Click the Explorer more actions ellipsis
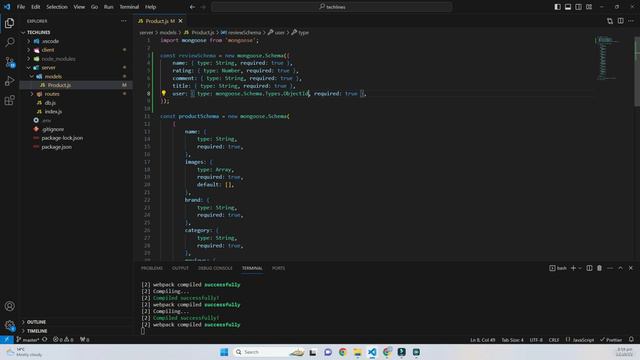This screenshot has height=360, width=640. [124, 21]
